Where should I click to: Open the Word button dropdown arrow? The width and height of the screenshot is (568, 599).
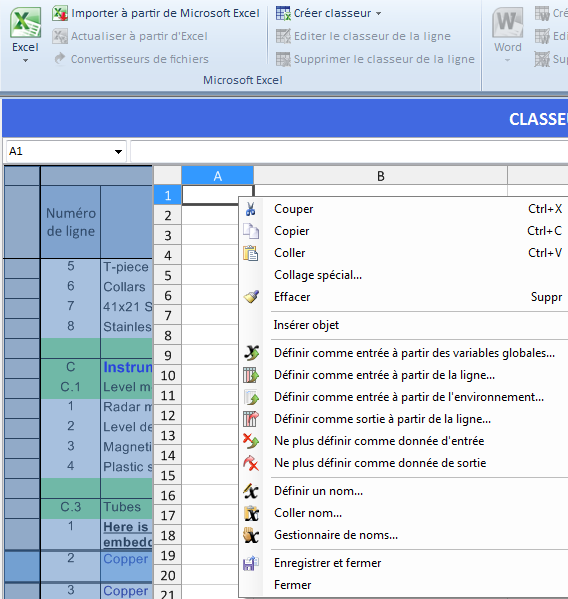[507, 60]
